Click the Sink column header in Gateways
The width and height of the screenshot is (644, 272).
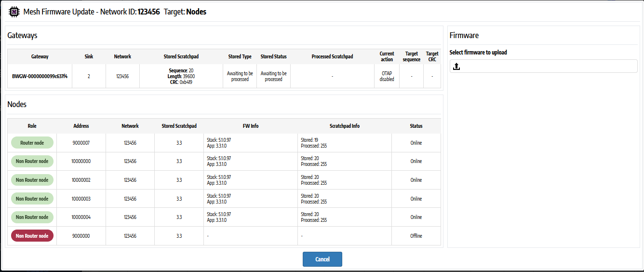click(89, 56)
